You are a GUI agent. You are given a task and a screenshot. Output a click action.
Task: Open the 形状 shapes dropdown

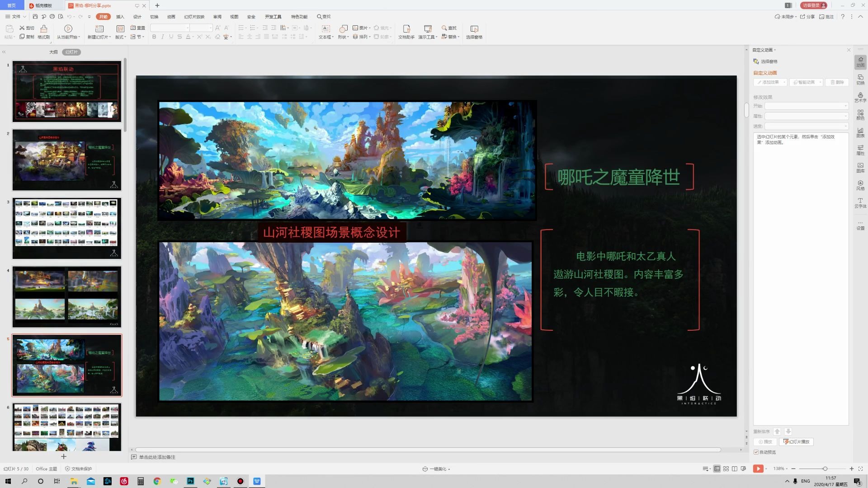click(x=344, y=37)
